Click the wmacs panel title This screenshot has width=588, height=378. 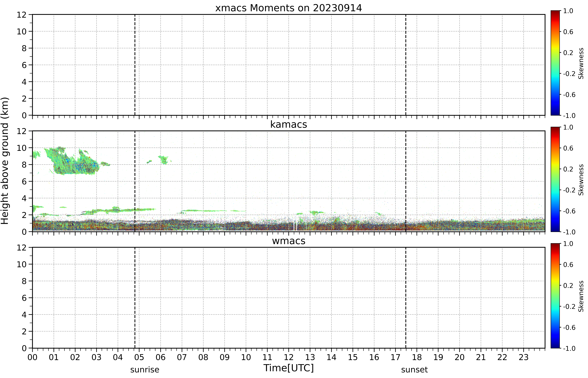289,241
